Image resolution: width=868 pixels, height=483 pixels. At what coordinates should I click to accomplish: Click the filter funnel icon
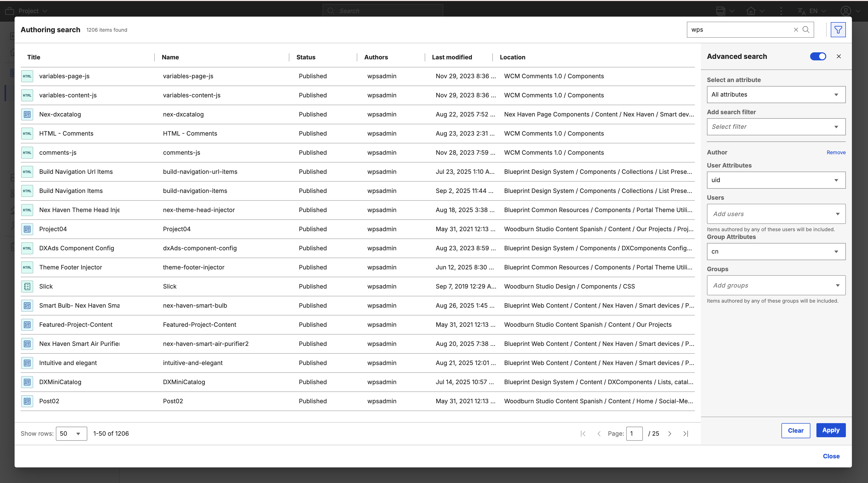click(x=838, y=30)
